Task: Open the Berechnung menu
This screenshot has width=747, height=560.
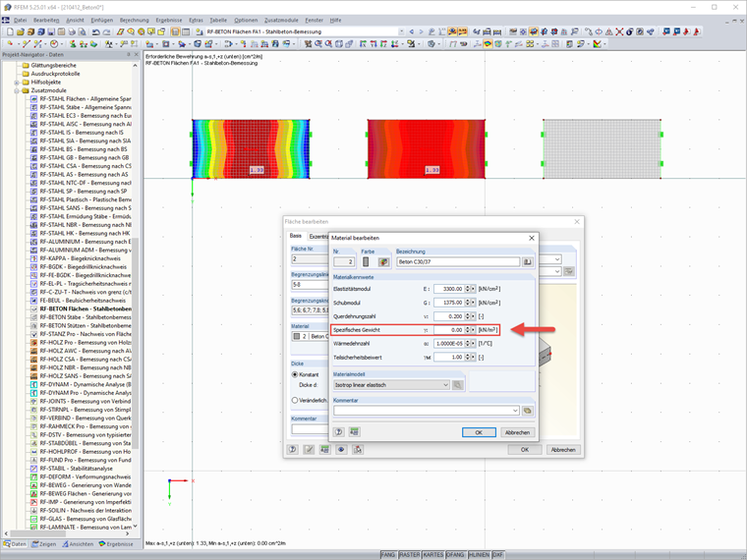Action: tap(135, 20)
